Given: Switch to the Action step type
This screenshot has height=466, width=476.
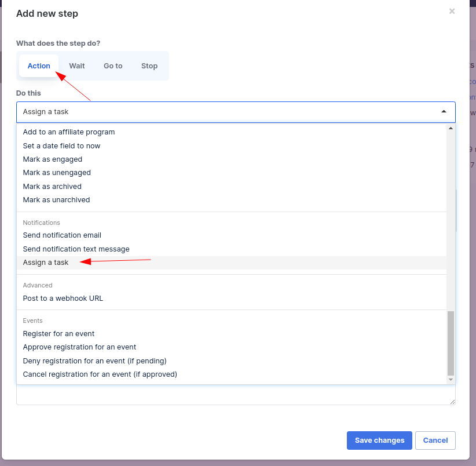Looking at the screenshot, I should click(x=39, y=66).
